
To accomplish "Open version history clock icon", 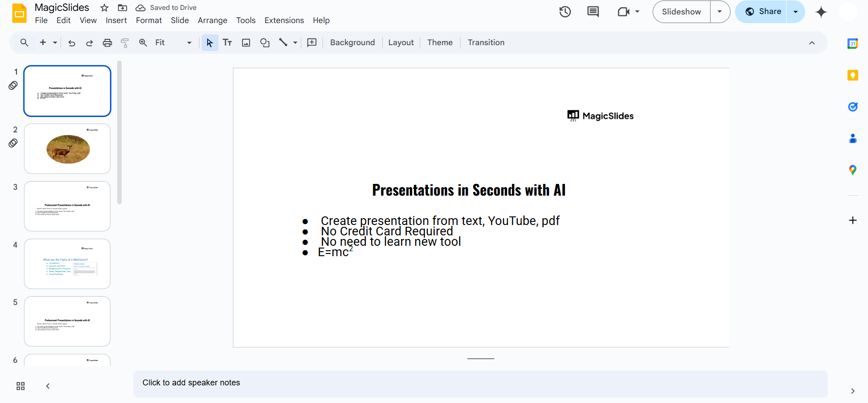I will (565, 12).
